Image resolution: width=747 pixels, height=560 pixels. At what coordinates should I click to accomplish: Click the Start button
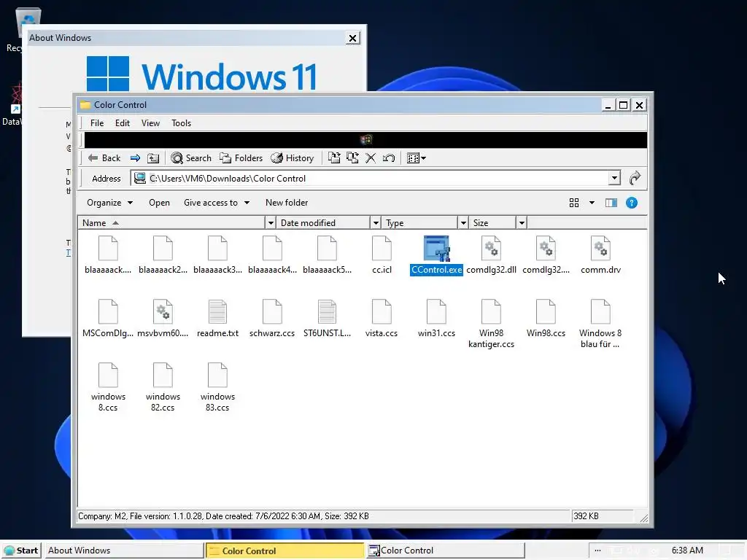pos(21,551)
